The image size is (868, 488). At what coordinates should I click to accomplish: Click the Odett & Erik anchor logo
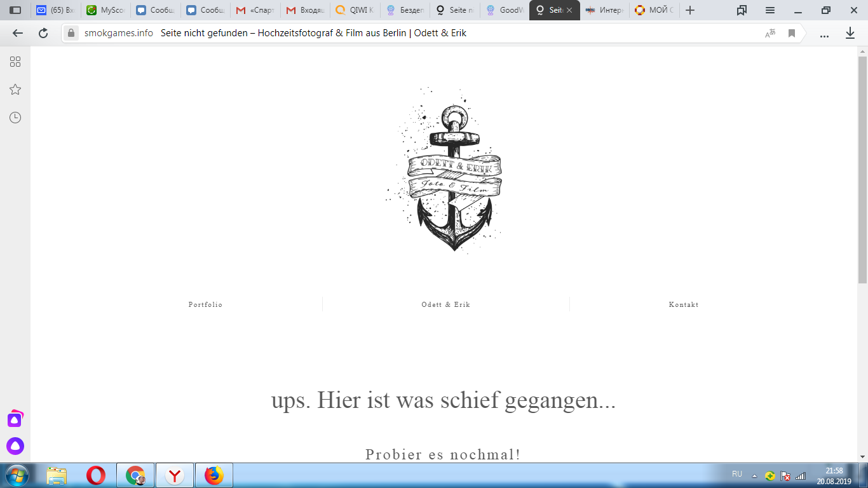click(444, 170)
